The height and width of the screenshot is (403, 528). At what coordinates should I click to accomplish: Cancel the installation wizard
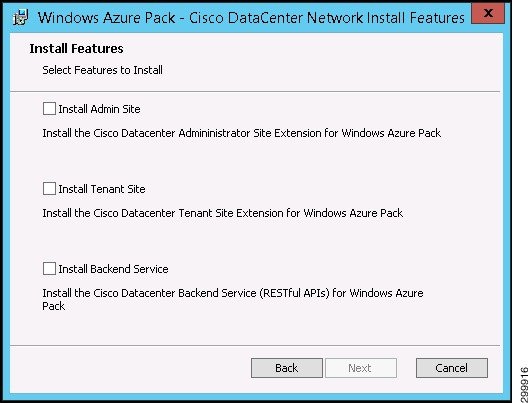pos(452,368)
